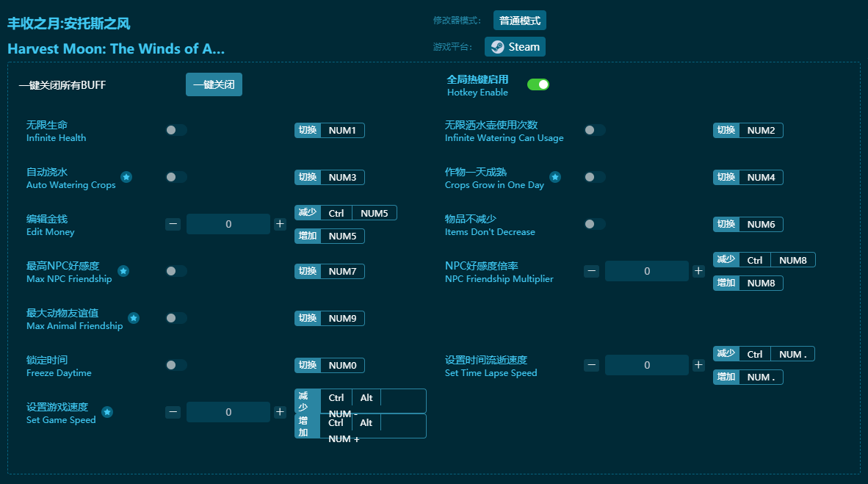Toggle Freeze Daytime on
The width and height of the screenshot is (868, 484).
[x=176, y=365]
